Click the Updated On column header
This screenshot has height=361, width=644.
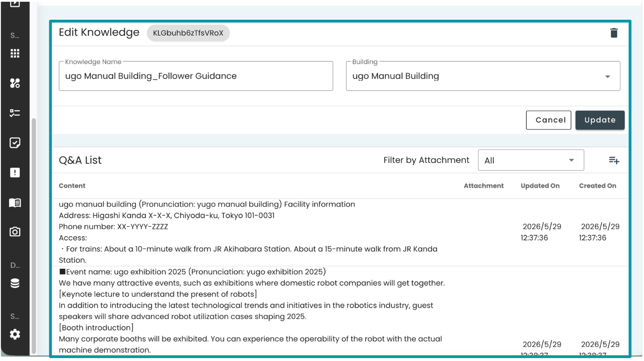540,186
